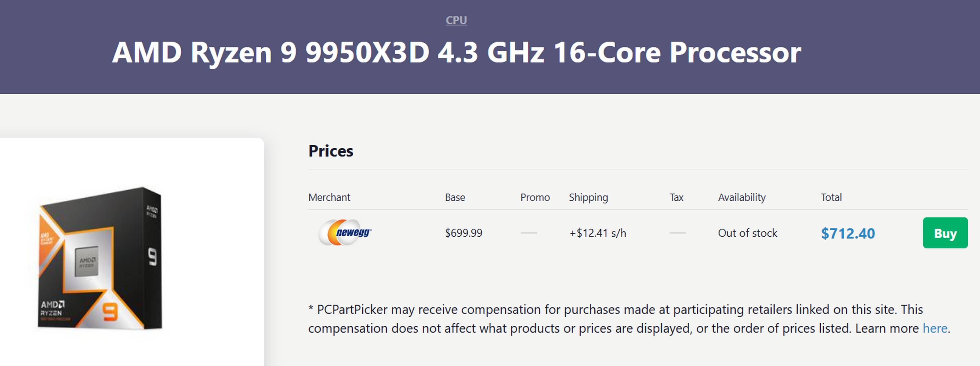This screenshot has width=980, height=366.
Task: Click the Newegg merchant logo
Action: click(345, 232)
